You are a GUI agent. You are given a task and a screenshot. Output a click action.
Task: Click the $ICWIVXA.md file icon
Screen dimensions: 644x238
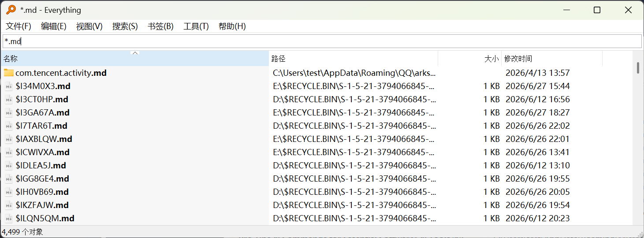click(x=9, y=152)
